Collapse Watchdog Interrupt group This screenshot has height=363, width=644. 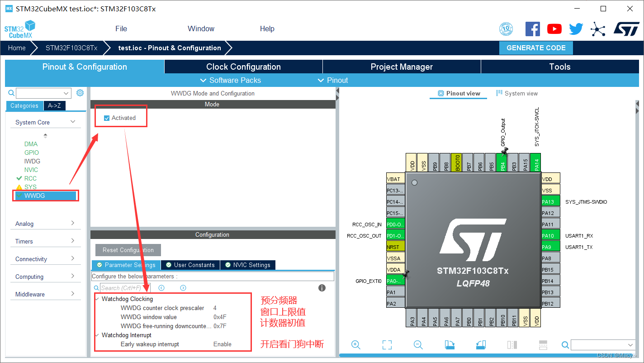pyautogui.click(x=97, y=335)
